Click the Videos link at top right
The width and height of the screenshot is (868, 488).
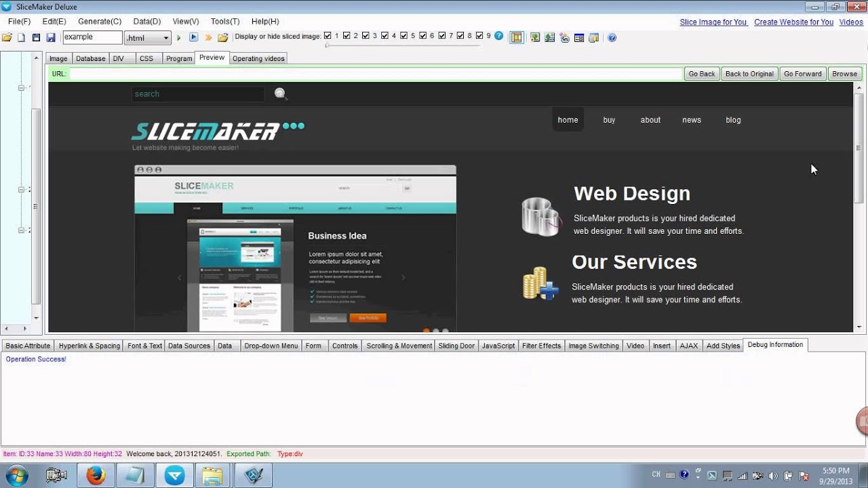851,22
